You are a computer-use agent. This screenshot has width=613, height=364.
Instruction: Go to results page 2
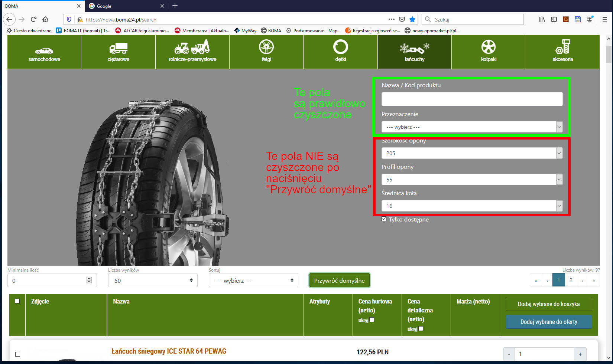tap(571, 280)
